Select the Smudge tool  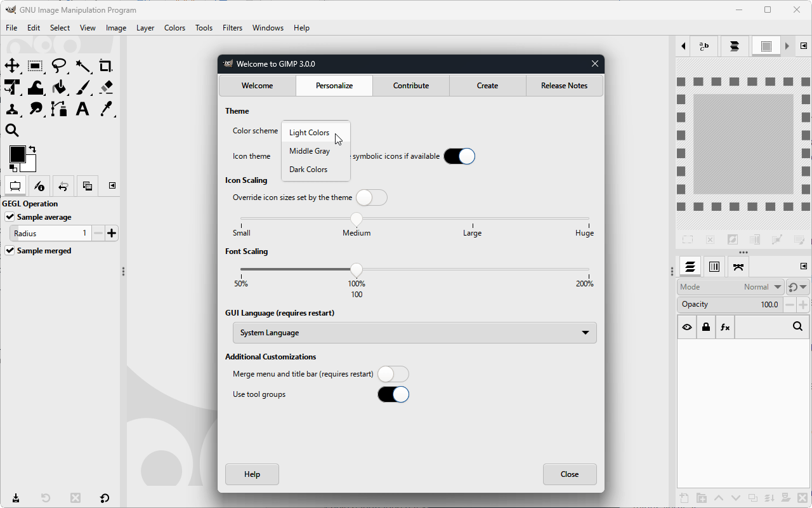point(36,109)
